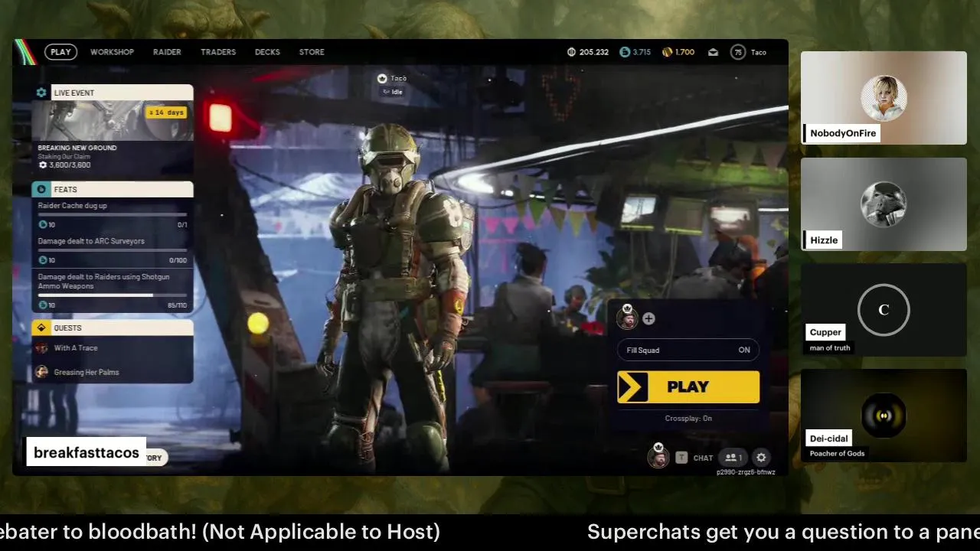Image resolution: width=980 pixels, height=551 pixels.
Task: Click the blue token icon beside 3.715
Action: pyautogui.click(x=625, y=52)
